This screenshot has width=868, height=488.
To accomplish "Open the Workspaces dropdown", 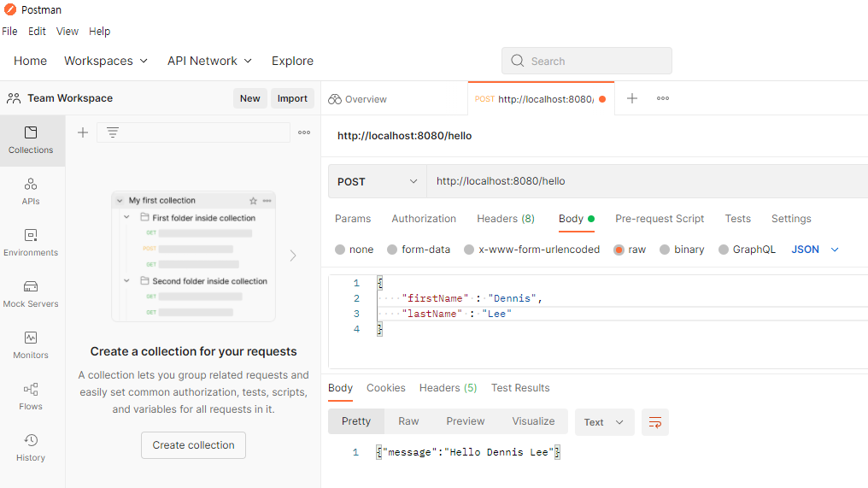I will click(x=106, y=61).
